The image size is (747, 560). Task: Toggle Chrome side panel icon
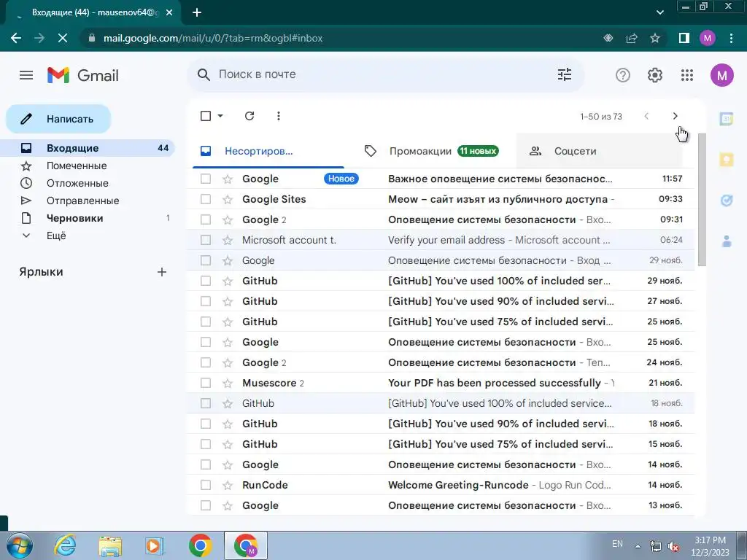click(684, 38)
